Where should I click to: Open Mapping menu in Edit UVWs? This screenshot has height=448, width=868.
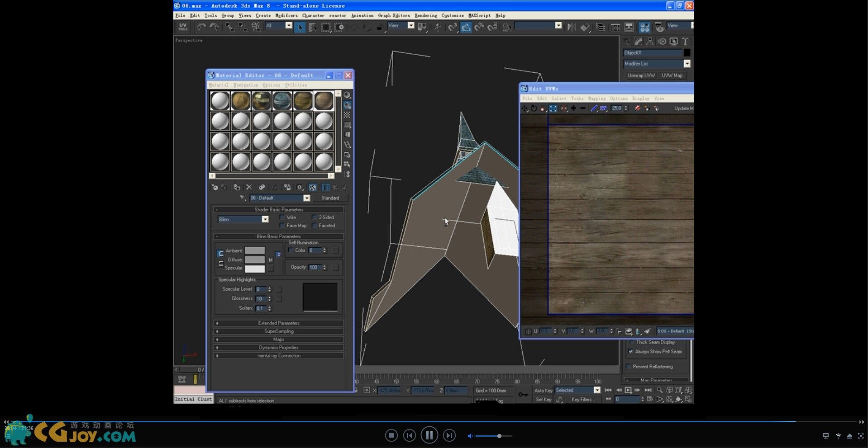click(596, 99)
